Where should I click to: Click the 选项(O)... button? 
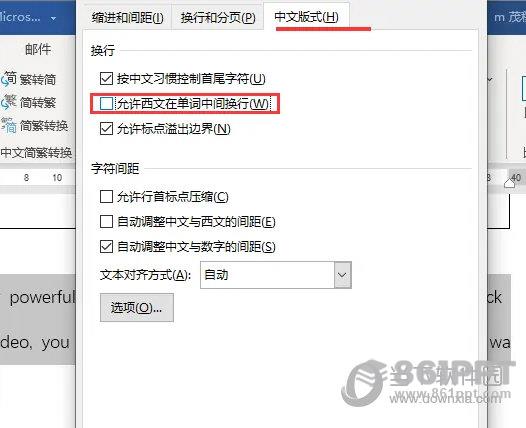pos(137,308)
